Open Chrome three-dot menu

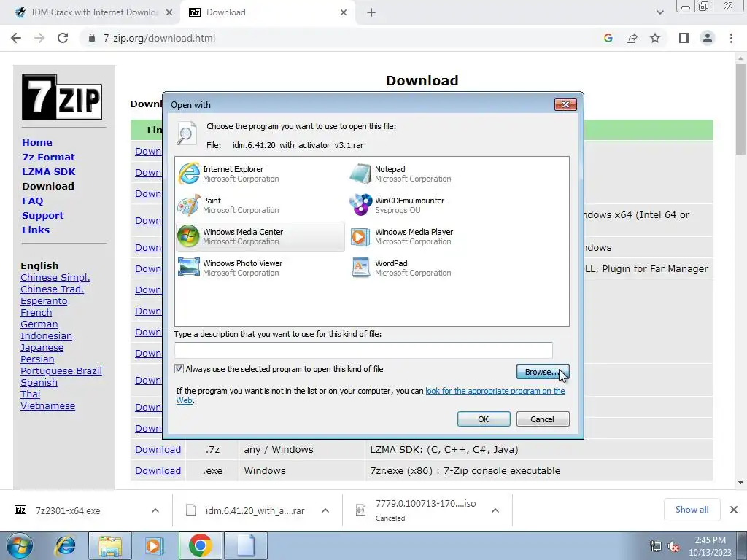click(x=731, y=38)
